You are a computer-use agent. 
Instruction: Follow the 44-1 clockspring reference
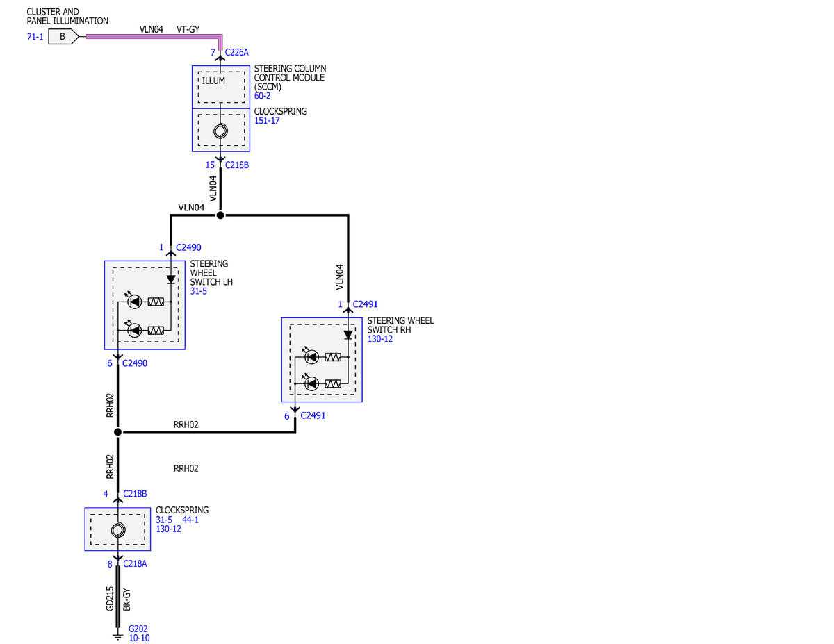tap(190, 520)
